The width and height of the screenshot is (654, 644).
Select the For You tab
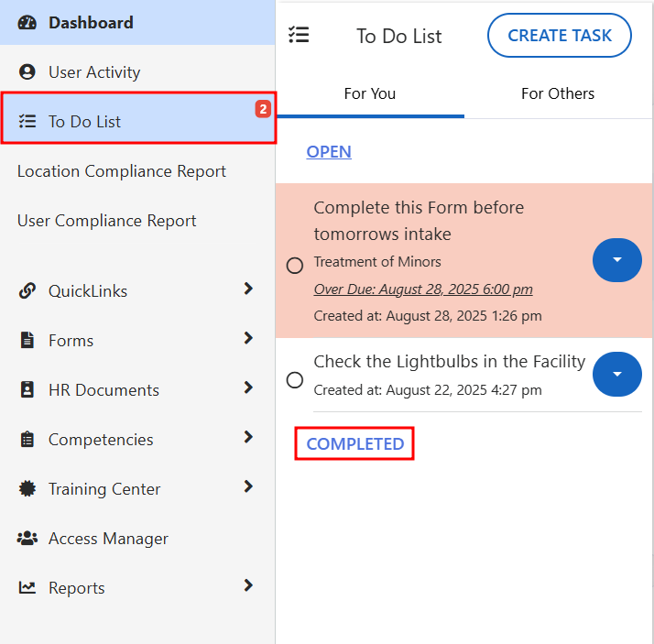[370, 93]
